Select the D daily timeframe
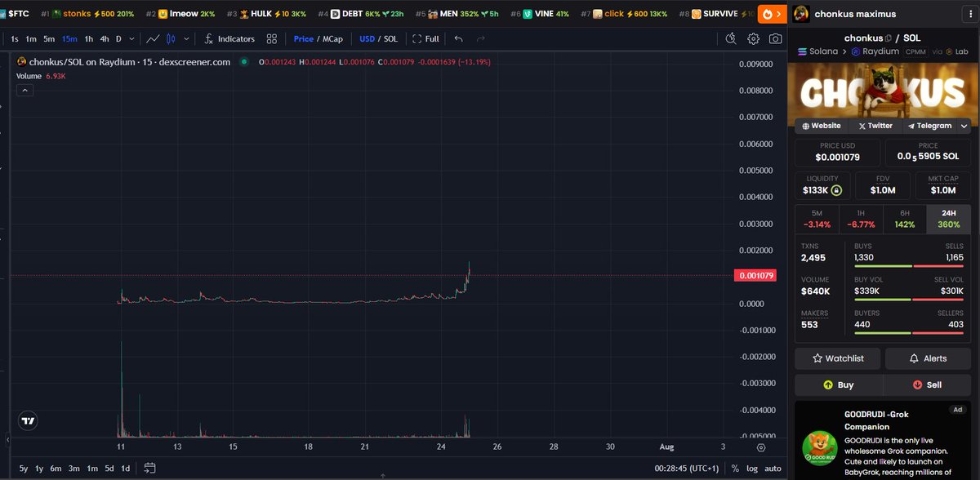The width and height of the screenshot is (980, 480). (x=118, y=38)
